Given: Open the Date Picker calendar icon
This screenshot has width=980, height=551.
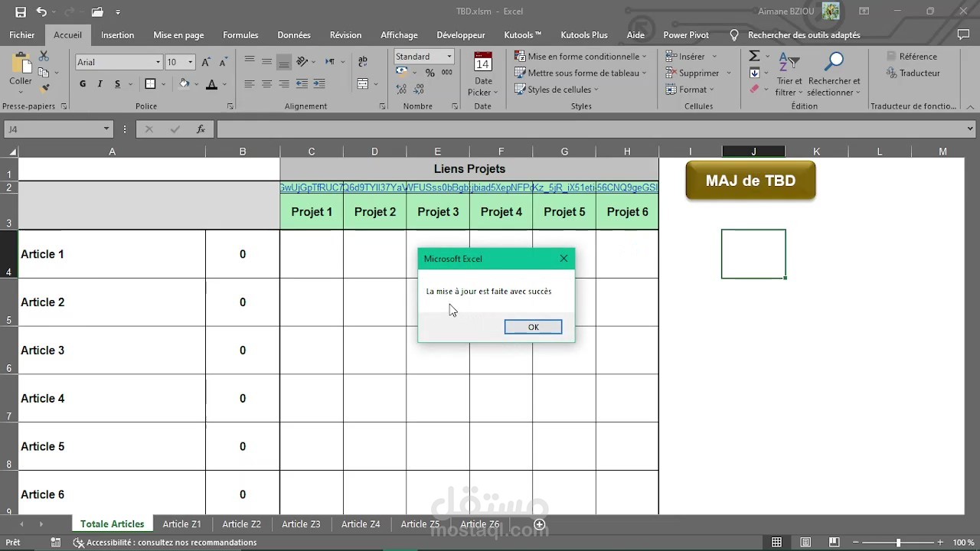Looking at the screenshot, I should 483,63.
